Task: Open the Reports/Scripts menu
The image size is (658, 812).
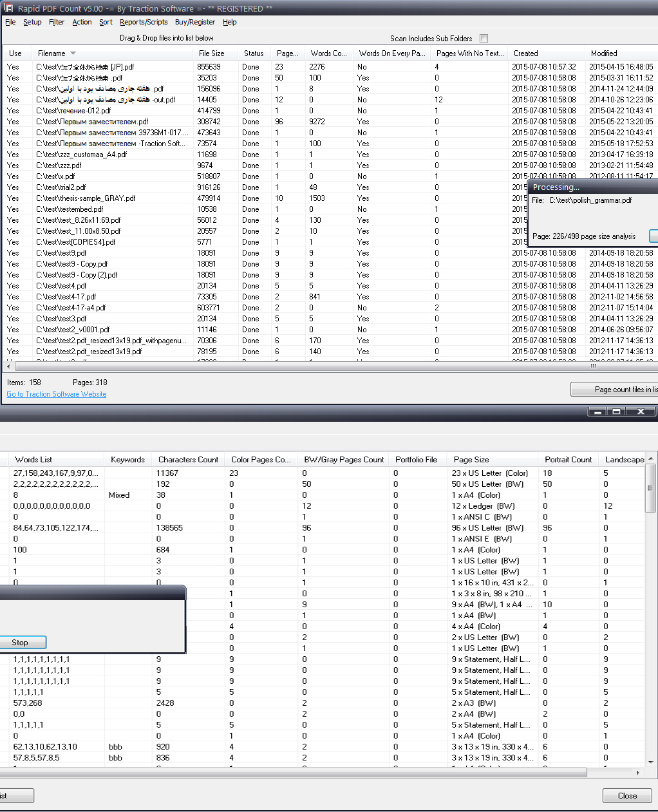Action: (144, 22)
